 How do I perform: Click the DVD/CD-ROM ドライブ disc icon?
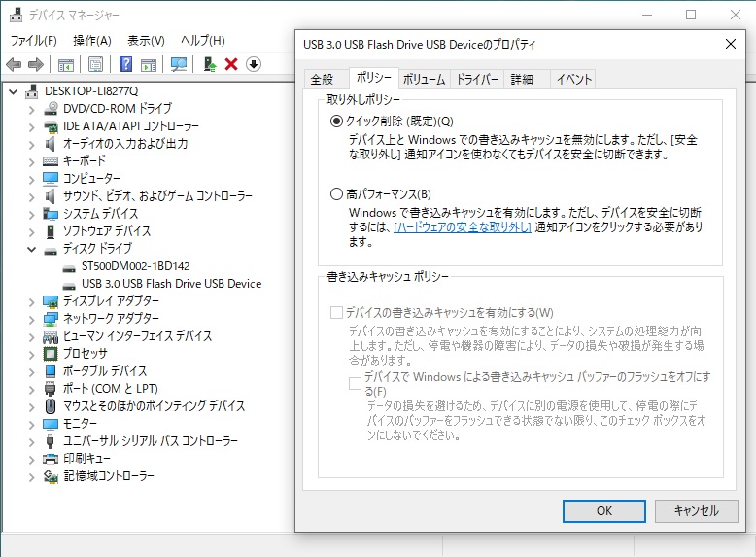(x=51, y=109)
